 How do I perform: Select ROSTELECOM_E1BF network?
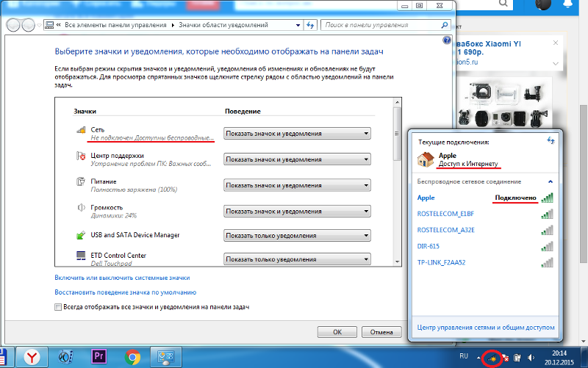[x=485, y=214]
